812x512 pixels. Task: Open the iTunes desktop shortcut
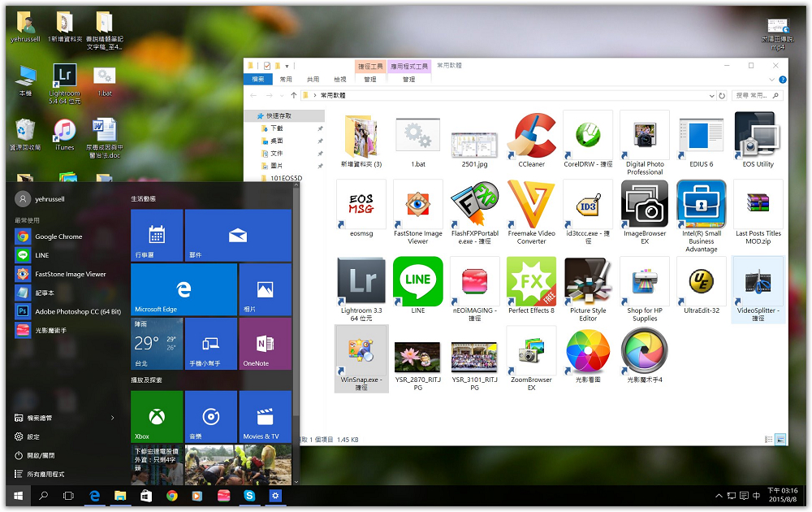click(x=65, y=135)
